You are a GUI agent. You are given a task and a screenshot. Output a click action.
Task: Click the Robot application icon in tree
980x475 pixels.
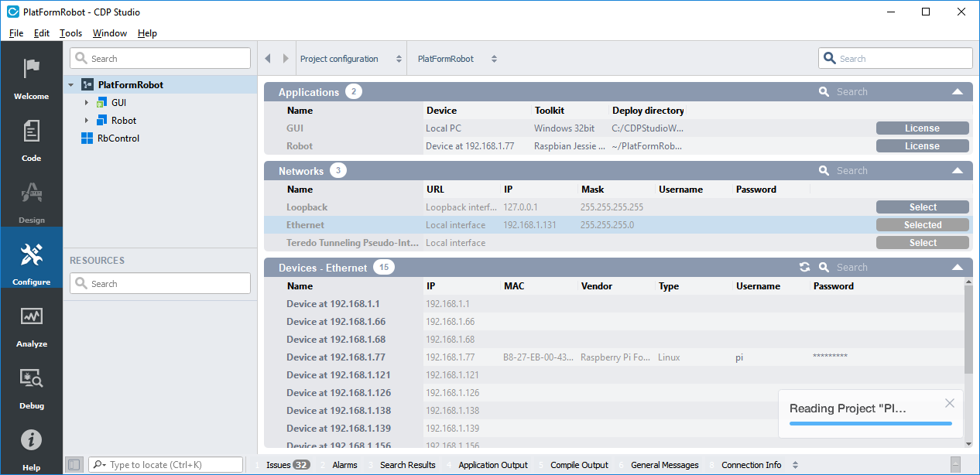(x=101, y=121)
